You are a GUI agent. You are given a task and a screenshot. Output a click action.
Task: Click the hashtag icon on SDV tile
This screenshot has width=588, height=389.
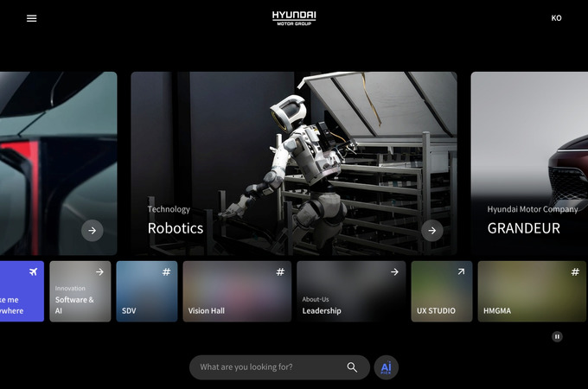pos(167,271)
